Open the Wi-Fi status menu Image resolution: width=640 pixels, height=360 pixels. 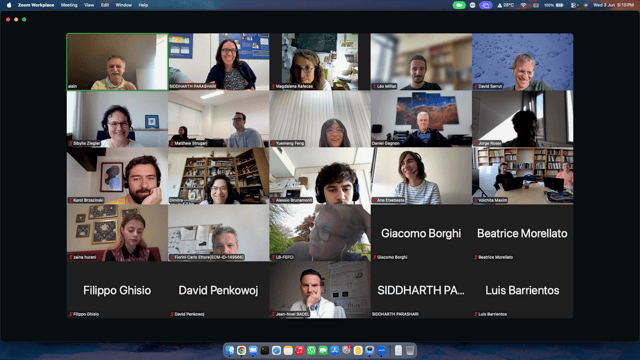(523, 5)
